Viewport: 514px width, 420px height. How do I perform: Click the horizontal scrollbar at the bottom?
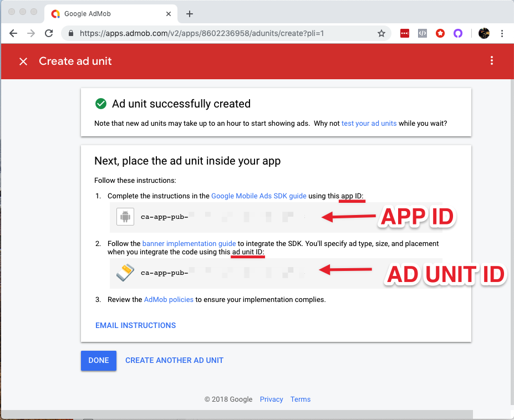click(x=237, y=414)
